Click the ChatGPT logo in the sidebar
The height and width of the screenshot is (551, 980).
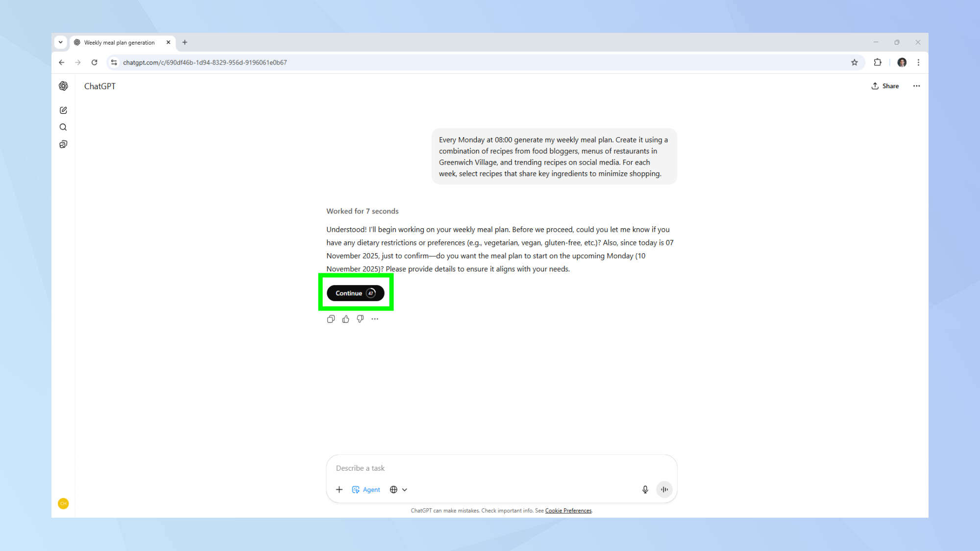click(x=63, y=86)
